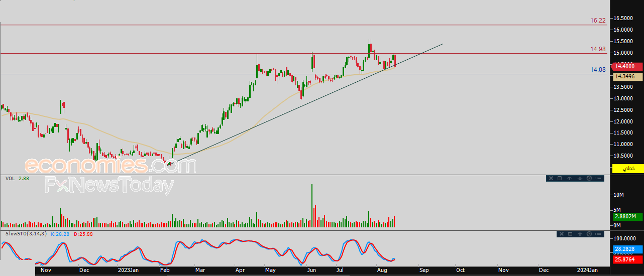Click the Mar label on the time axis

pyautogui.click(x=200, y=270)
